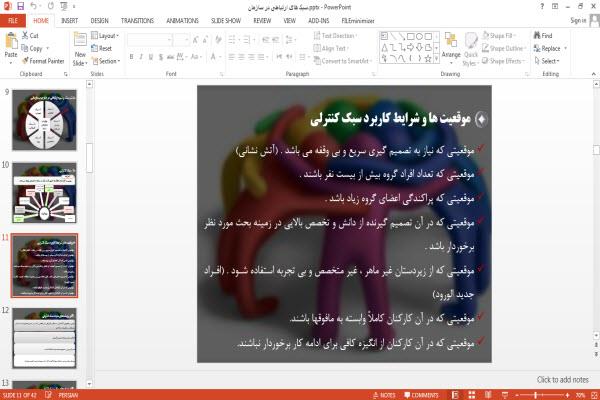600x400 pixels.
Task: Click the zoom slider handle
Action: tap(535, 395)
